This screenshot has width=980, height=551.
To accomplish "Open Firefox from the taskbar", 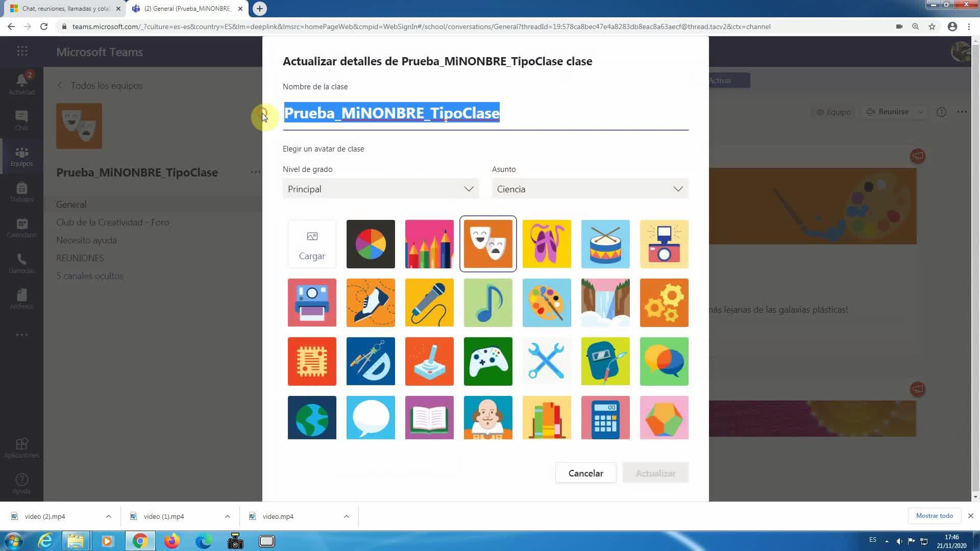I will (172, 541).
